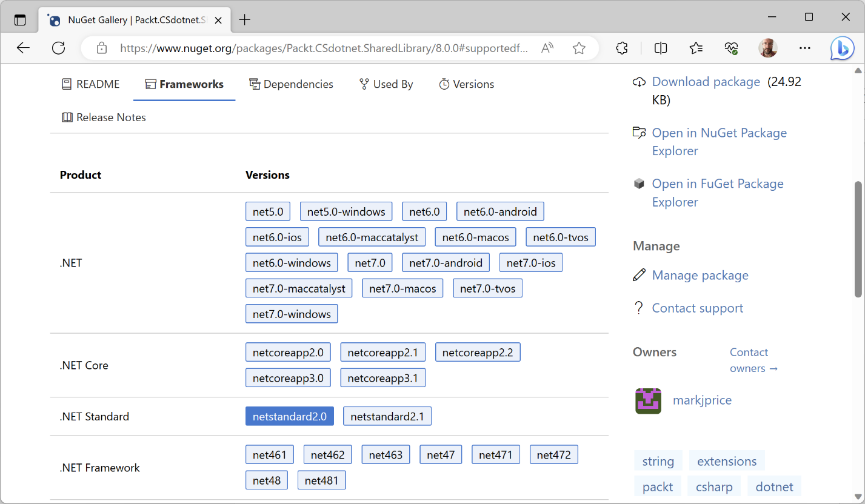Refresh the current page

[x=58, y=48]
